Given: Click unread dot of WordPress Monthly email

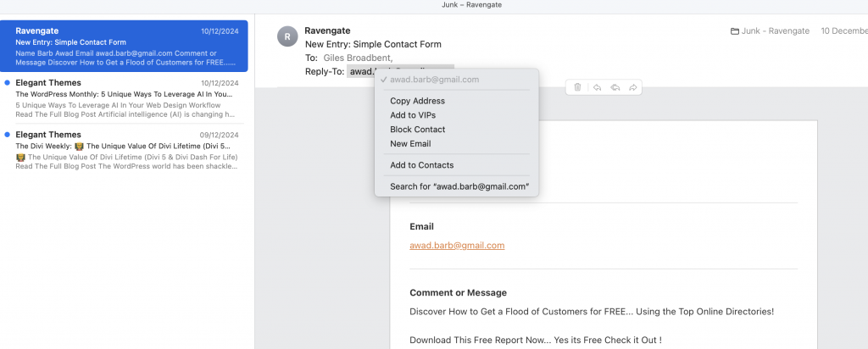Looking at the screenshot, I should [8, 83].
